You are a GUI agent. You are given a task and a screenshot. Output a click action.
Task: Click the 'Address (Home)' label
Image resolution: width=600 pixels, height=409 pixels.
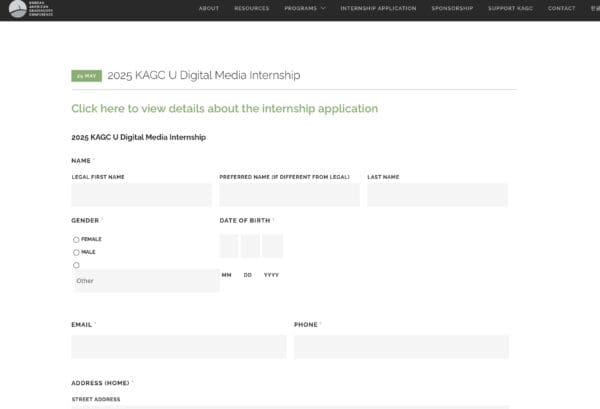(x=100, y=383)
